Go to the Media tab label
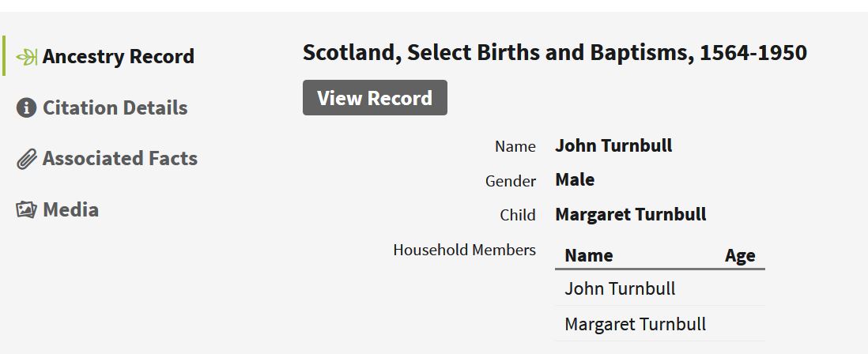Image resolution: width=868 pixels, height=354 pixels. (70, 210)
